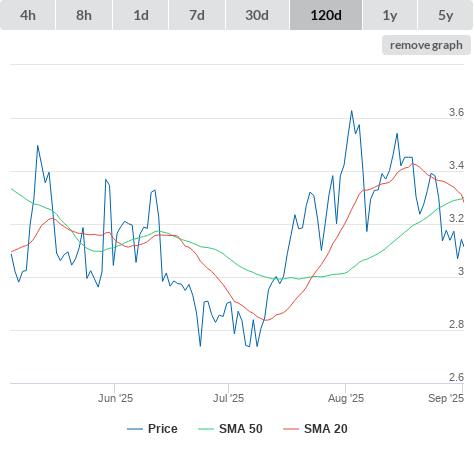Click the Sep '25 axis label
The width and height of the screenshot is (474, 455).
click(x=446, y=398)
